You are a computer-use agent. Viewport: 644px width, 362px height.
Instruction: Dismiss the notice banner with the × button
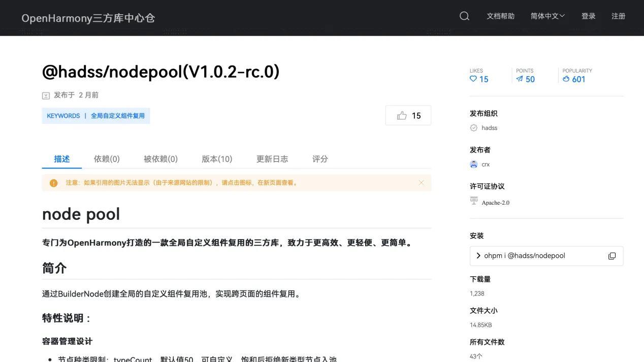[421, 183]
